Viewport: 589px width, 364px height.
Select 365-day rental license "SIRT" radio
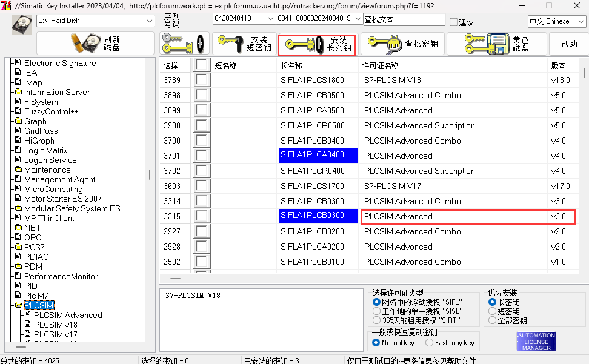tap(376, 320)
